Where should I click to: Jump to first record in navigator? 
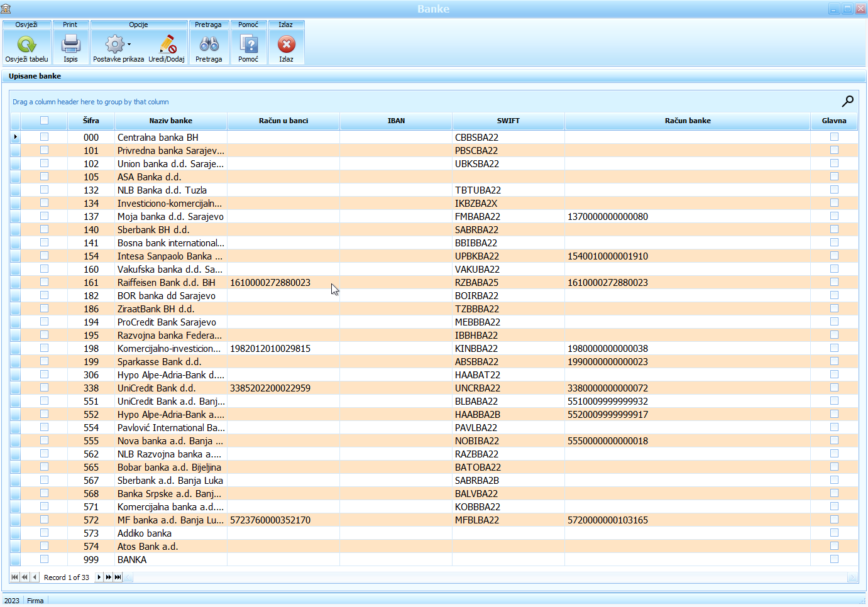pos(14,577)
